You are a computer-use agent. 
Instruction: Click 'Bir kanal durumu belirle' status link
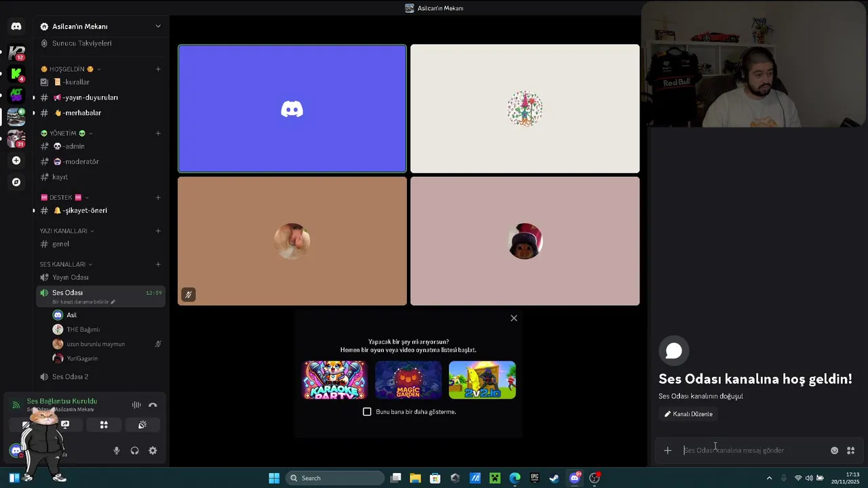(x=83, y=302)
